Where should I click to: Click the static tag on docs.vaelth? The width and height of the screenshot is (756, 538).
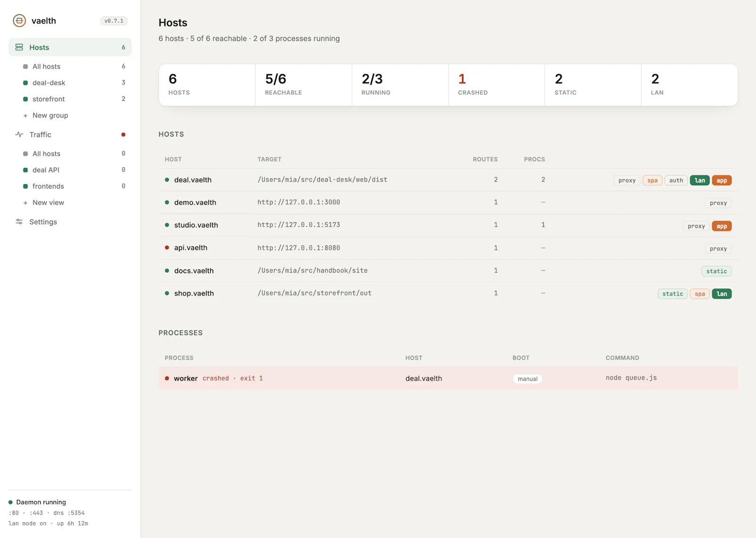pyautogui.click(x=716, y=271)
